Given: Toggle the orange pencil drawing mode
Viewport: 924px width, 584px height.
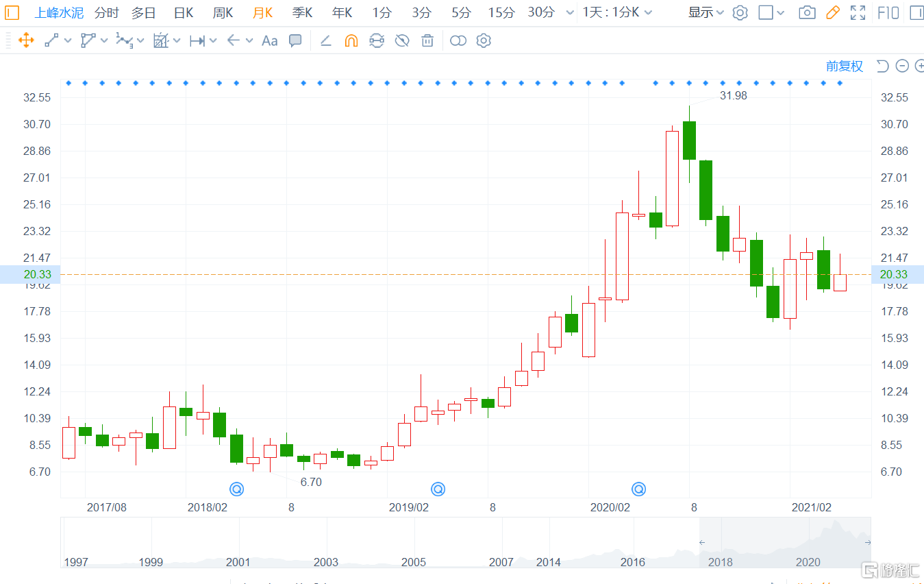Looking at the screenshot, I should (833, 12).
